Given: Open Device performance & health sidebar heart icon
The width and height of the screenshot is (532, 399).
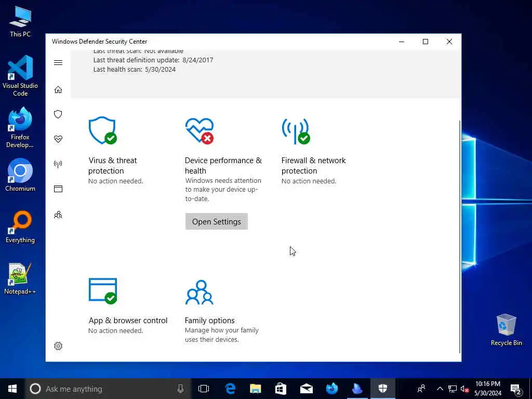Looking at the screenshot, I should (x=58, y=139).
